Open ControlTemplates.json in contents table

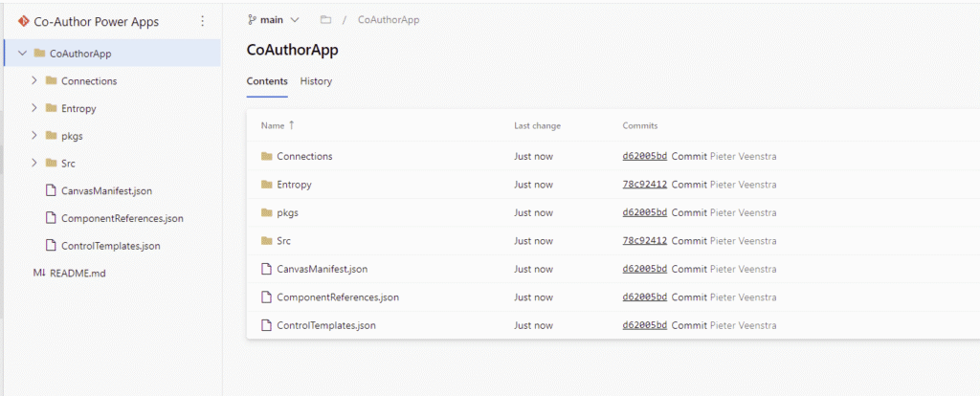point(326,325)
